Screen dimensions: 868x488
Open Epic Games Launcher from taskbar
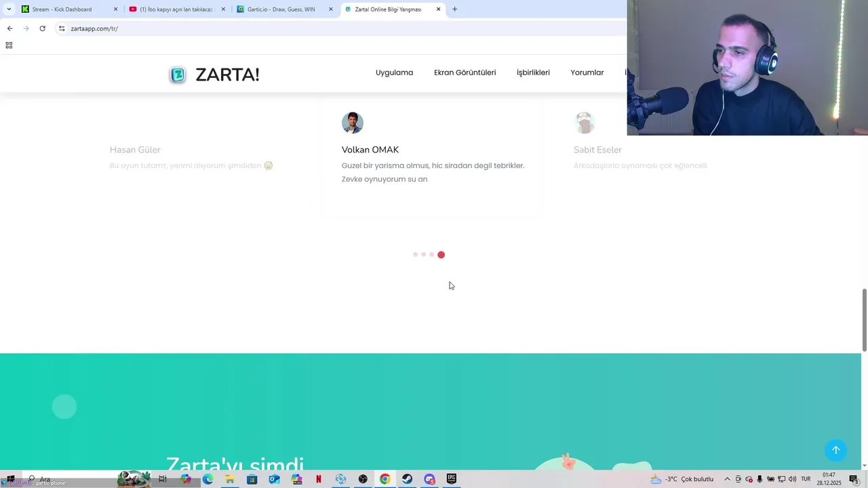click(x=451, y=479)
